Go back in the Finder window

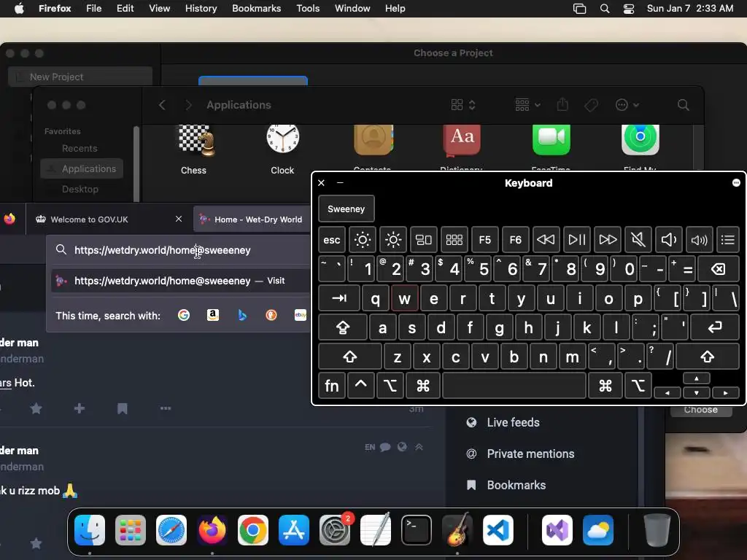(162, 105)
